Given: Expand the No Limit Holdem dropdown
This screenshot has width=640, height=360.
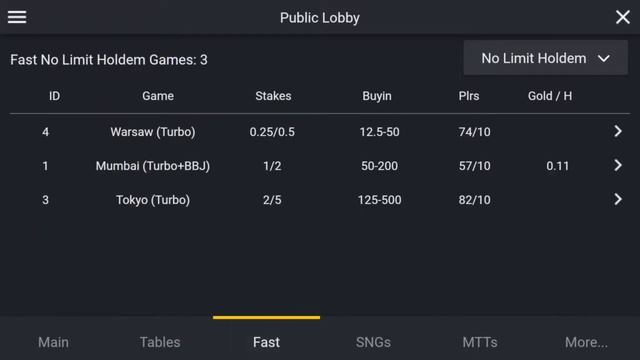Looking at the screenshot, I should point(545,58).
